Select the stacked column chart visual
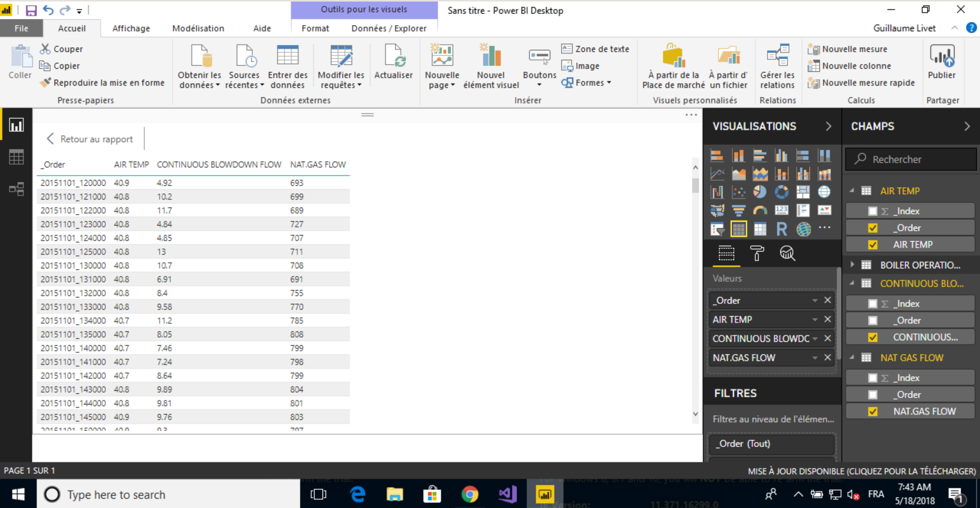Viewport: 980px width, 508px height. point(739,156)
